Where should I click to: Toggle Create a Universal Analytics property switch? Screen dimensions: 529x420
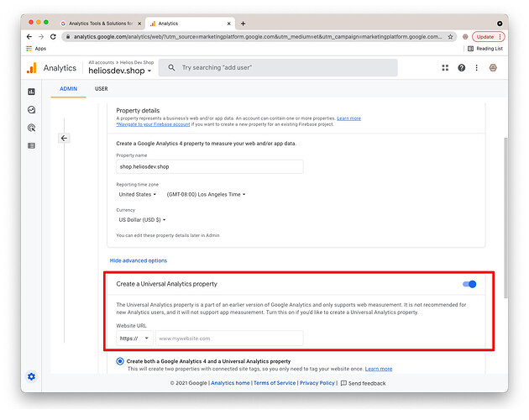click(469, 284)
